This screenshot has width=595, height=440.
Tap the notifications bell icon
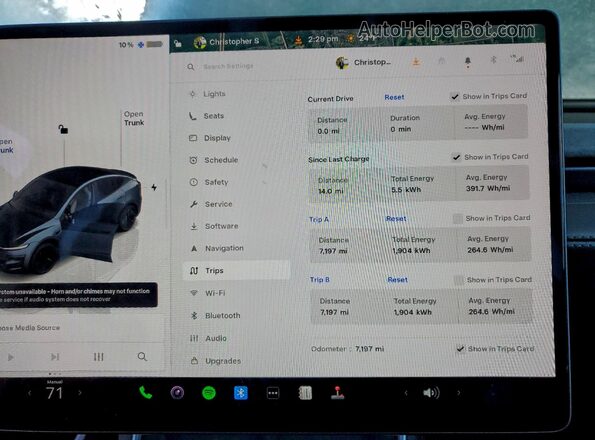tap(468, 61)
